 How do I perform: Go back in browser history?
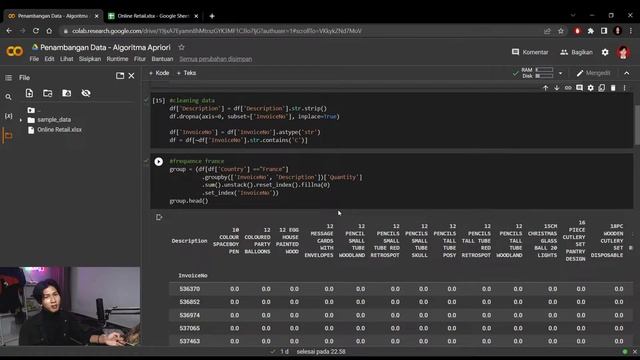click(x=9, y=31)
